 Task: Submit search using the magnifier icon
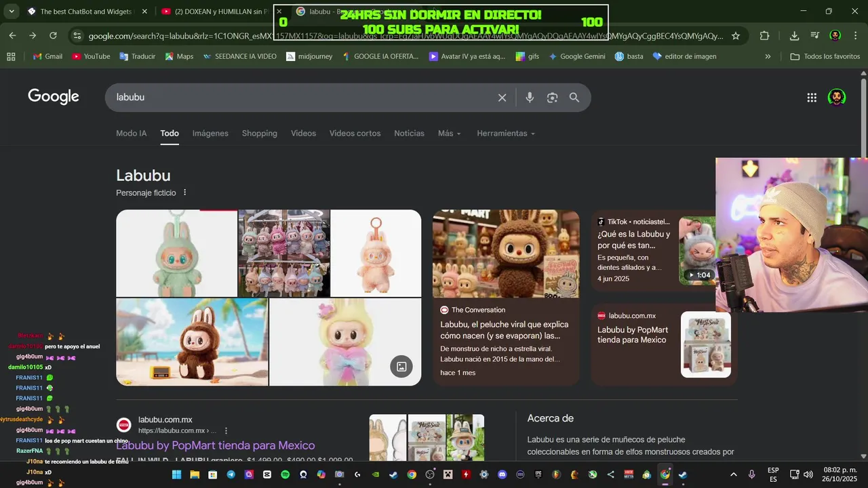(x=574, y=98)
